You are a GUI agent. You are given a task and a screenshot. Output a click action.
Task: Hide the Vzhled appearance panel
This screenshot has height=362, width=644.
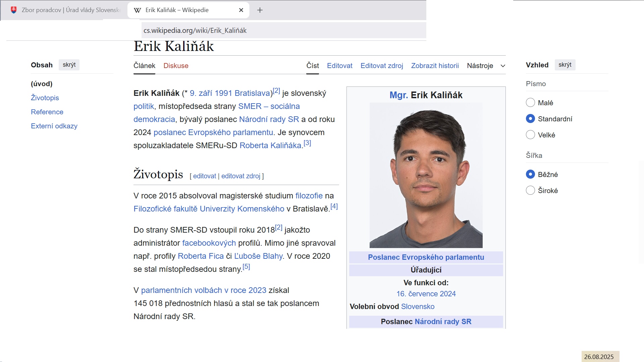(565, 65)
